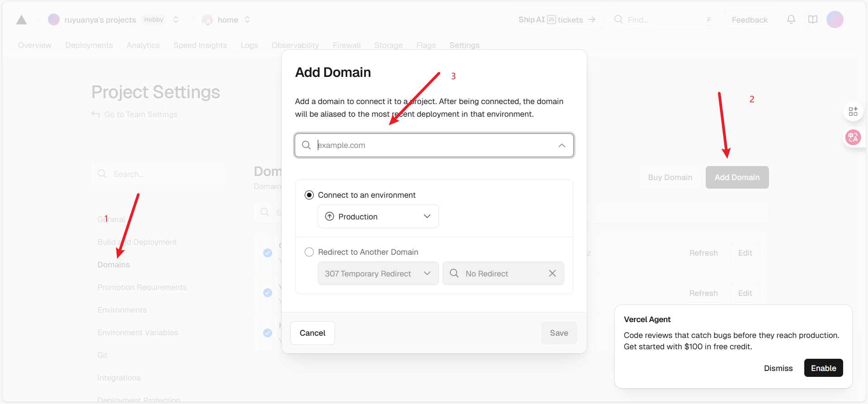The height and width of the screenshot is (404, 868).
Task: Open the notifications bell
Action: 791,19
